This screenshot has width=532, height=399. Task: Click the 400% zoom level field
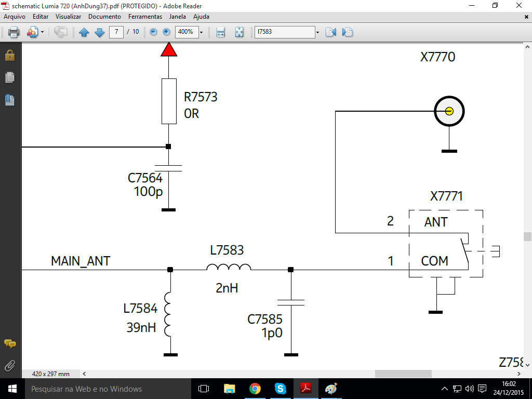point(187,32)
